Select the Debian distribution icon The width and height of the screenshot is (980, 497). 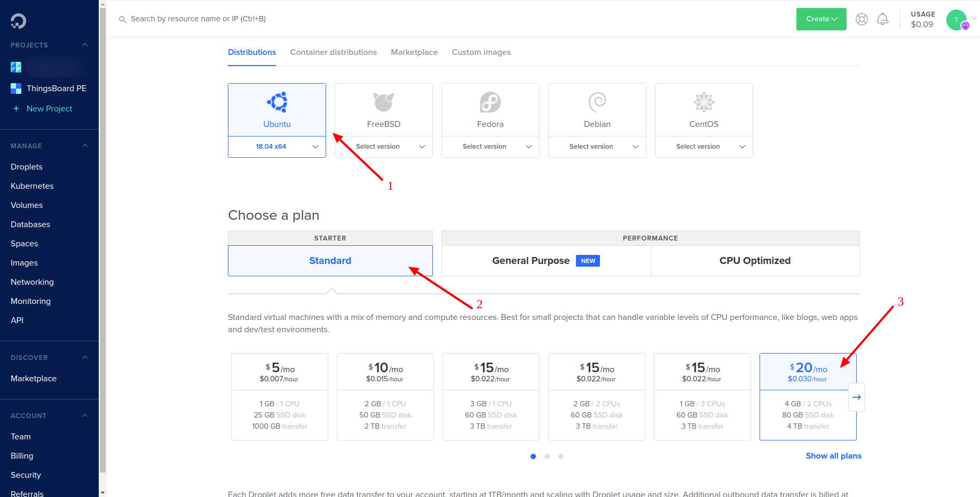click(597, 102)
